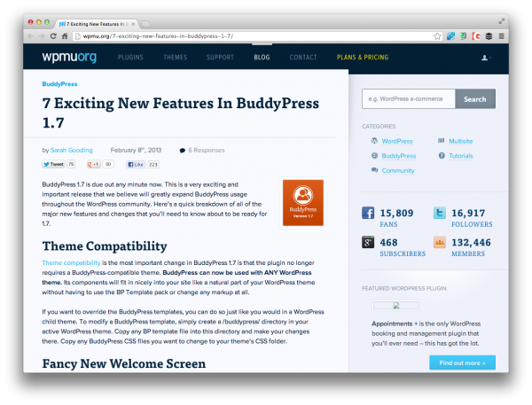532x405 pixels.
Task: Open a new tab button
Action: click(145, 24)
